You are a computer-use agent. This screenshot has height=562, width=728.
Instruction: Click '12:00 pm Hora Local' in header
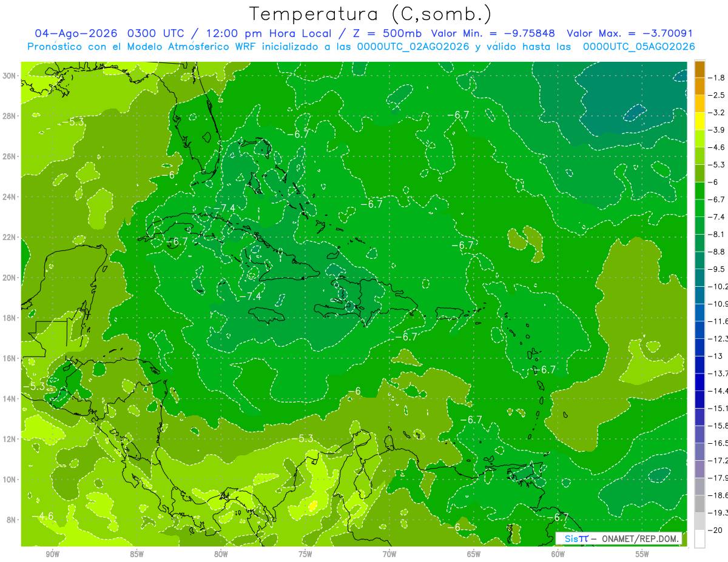(269, 33)
